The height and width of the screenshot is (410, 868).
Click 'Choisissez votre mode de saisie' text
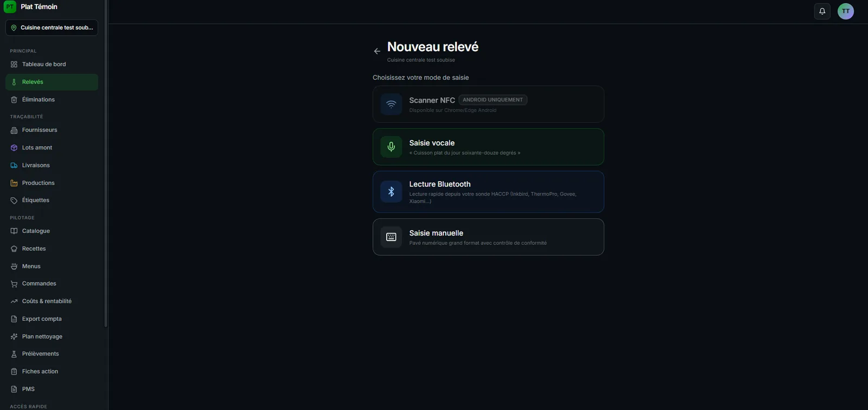pos(420,78)
